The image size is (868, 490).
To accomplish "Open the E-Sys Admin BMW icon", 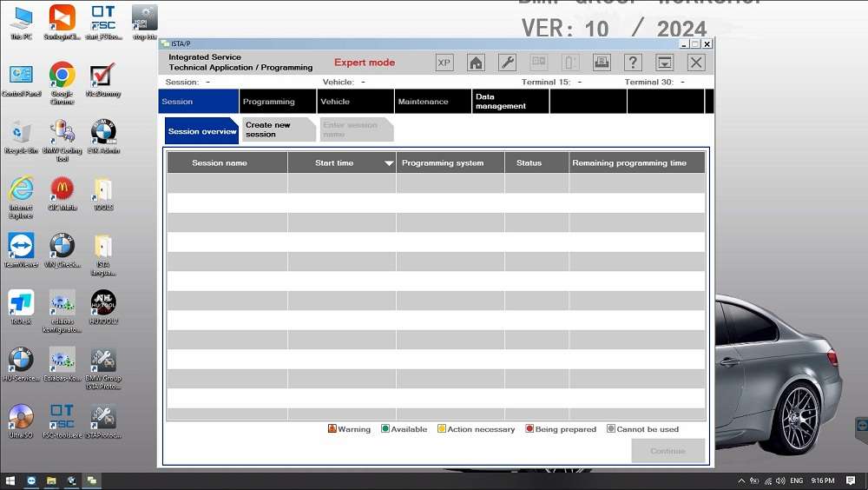I will click(103, 133).
